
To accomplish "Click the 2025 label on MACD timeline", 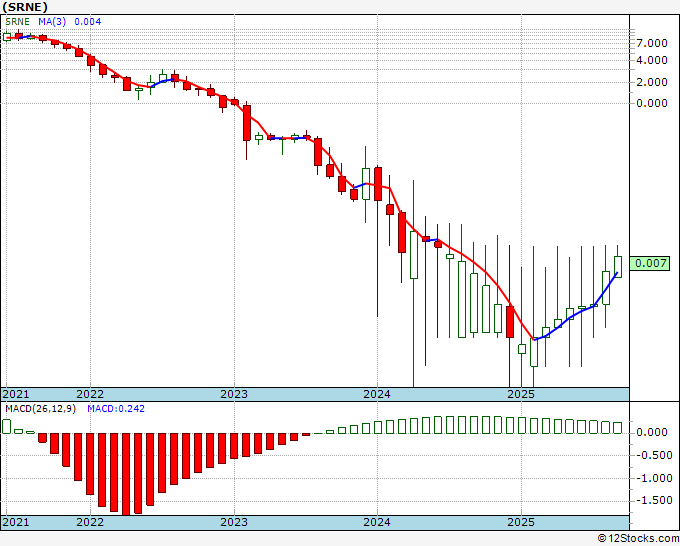I will [521, 522].
